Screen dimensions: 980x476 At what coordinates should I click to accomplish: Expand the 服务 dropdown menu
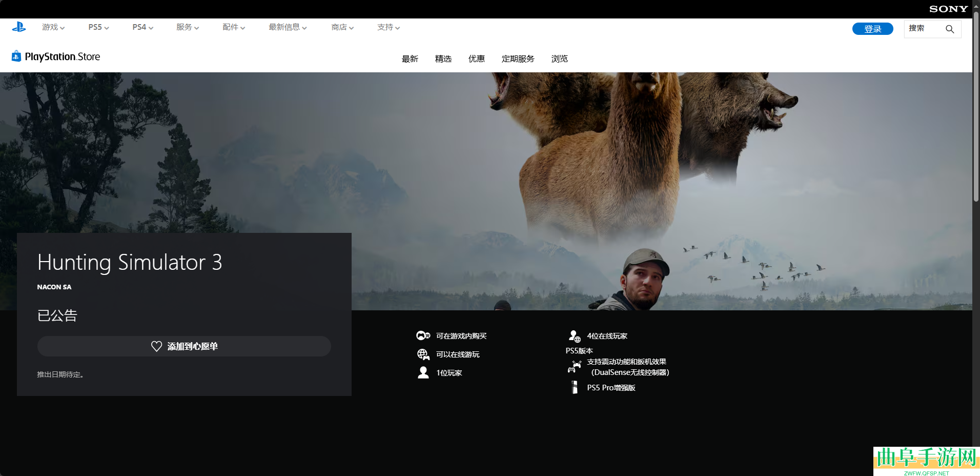(x=188, y=27)
